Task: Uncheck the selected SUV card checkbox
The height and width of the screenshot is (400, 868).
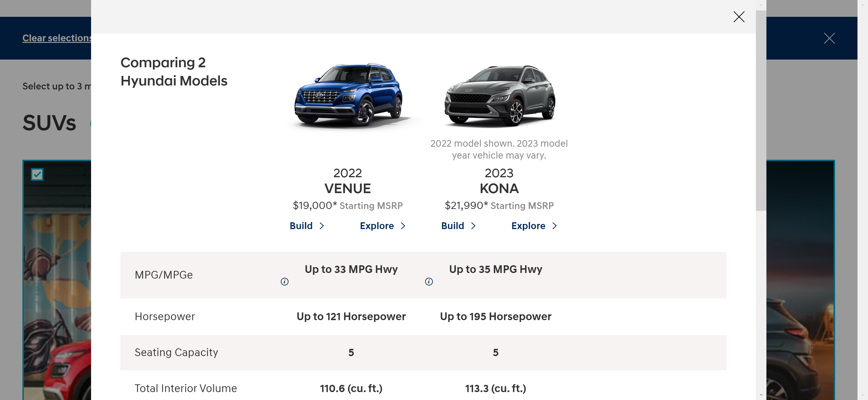Action: tap(37, 174)
